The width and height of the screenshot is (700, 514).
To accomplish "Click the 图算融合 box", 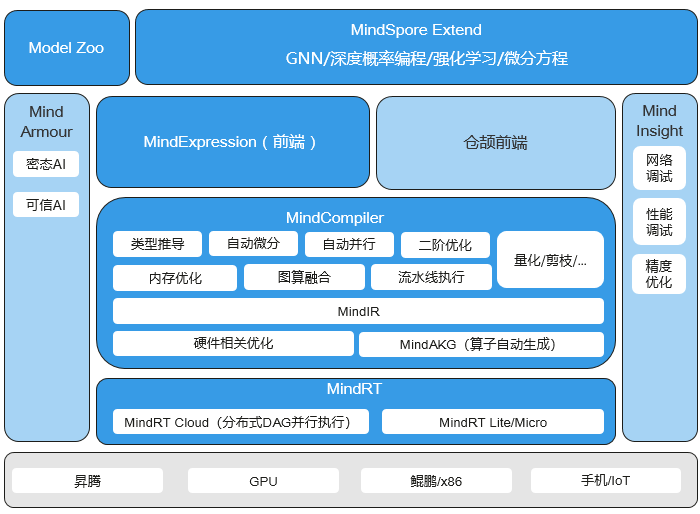I will [x=304, y=277].
